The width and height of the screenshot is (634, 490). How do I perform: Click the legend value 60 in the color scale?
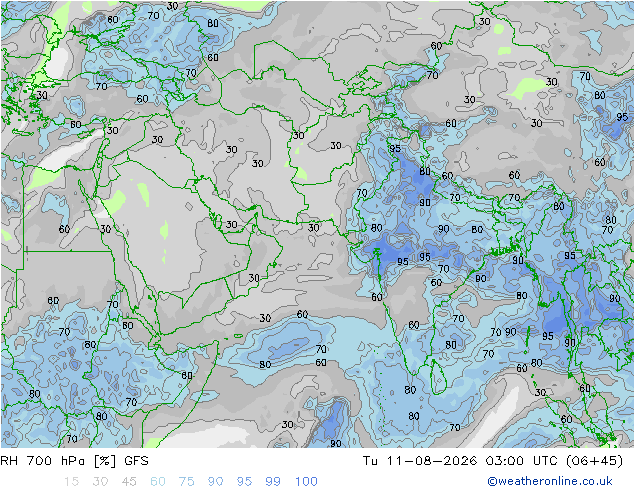coord(158,482)
